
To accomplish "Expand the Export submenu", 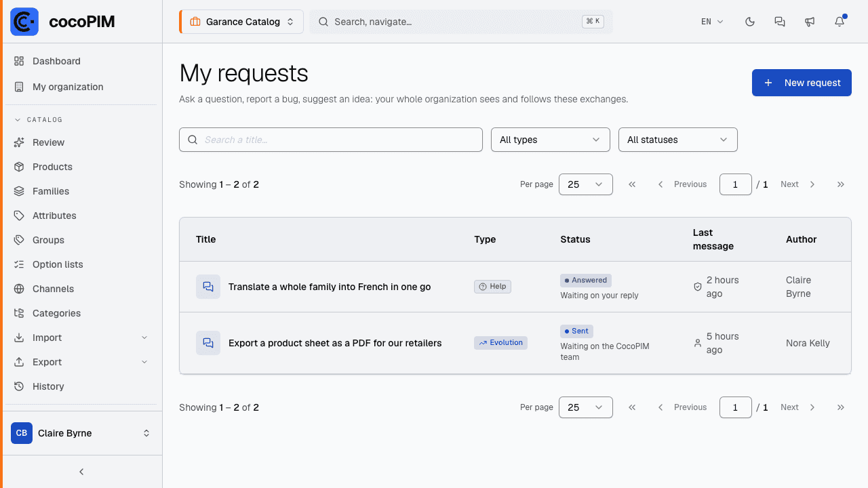I will point(81,362).
